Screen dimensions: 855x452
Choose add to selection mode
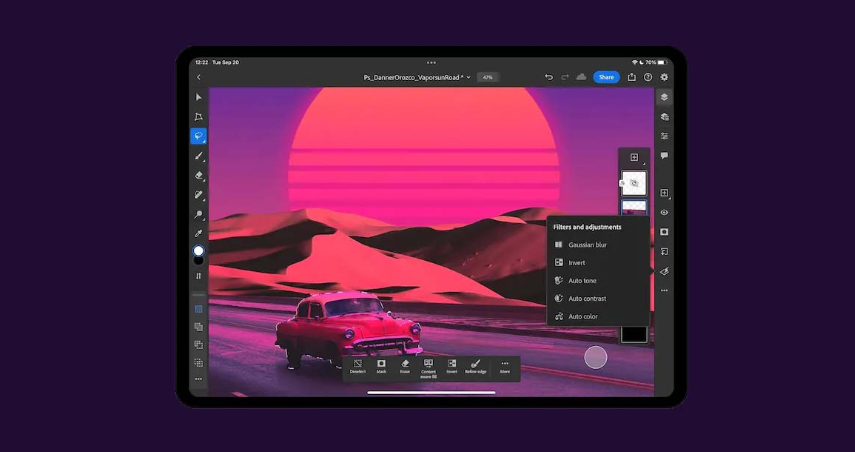click(x=198, y=327)
